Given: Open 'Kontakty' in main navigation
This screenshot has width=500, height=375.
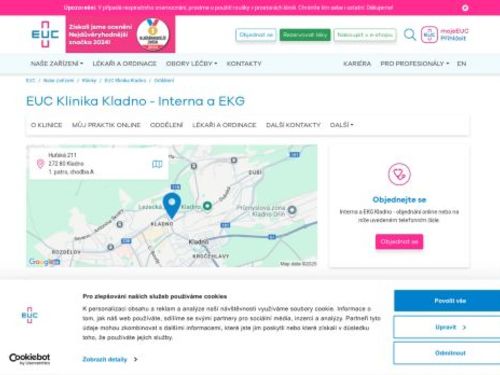Looking at the screenshot, I should coord(244,63).
